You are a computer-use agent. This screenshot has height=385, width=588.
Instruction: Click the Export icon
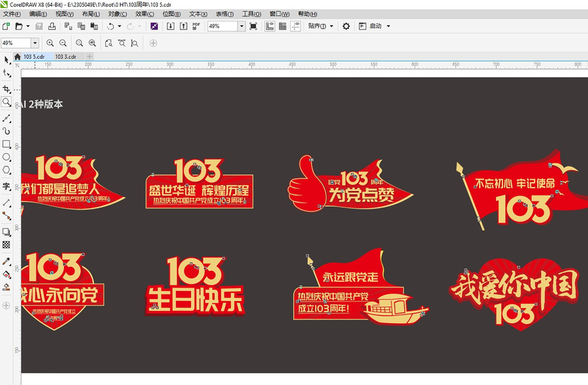(x=184, y=26)
